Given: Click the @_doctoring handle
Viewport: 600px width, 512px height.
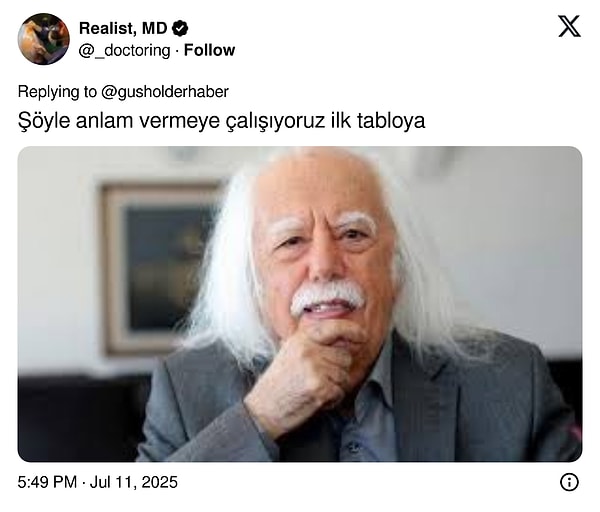Looking at the screenshot, I should pyautogui.click(x=124, y=51).
